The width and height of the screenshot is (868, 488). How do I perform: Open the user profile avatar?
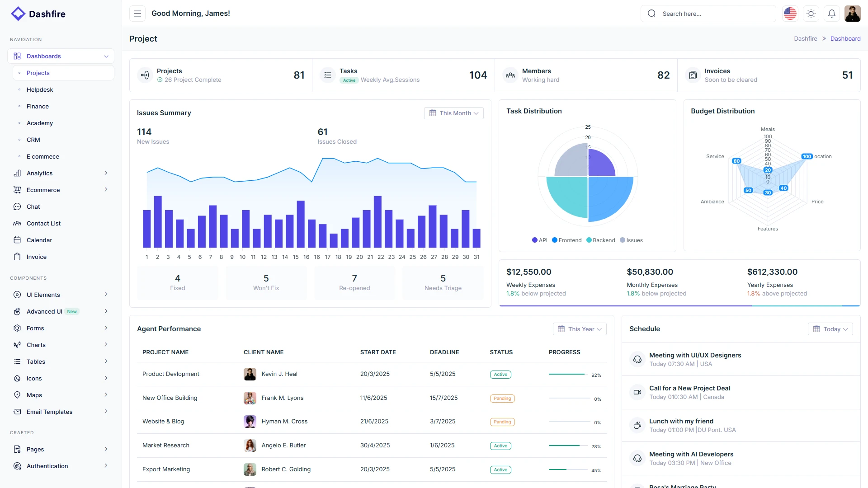[x=853, y=14]
